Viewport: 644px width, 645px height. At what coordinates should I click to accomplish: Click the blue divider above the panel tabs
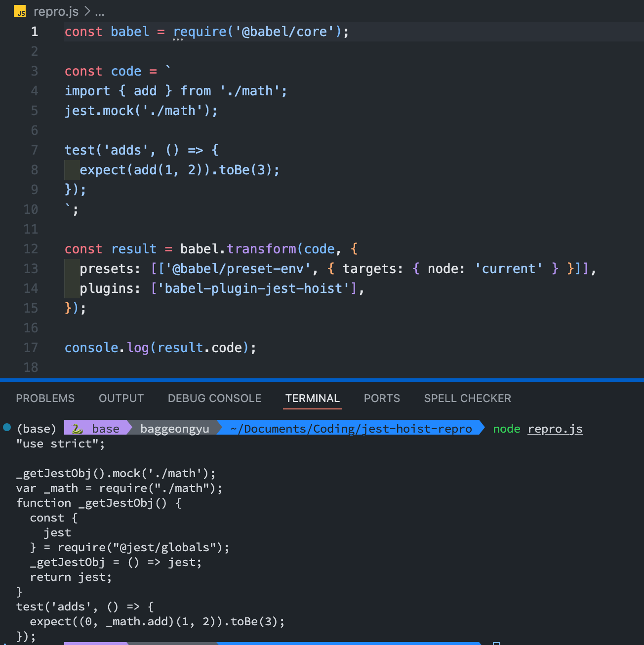pyautogui.click(x=322, y=380)
